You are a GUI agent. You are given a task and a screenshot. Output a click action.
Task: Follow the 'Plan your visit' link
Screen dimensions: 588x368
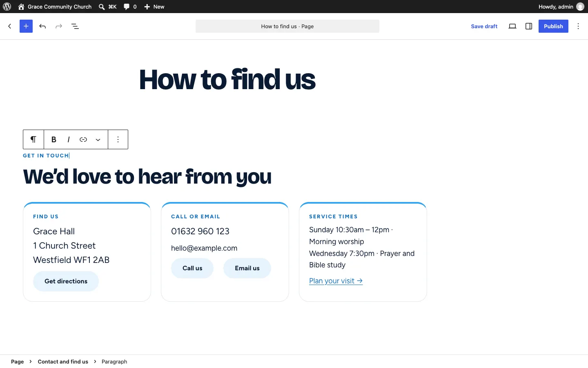coord(336,281)
